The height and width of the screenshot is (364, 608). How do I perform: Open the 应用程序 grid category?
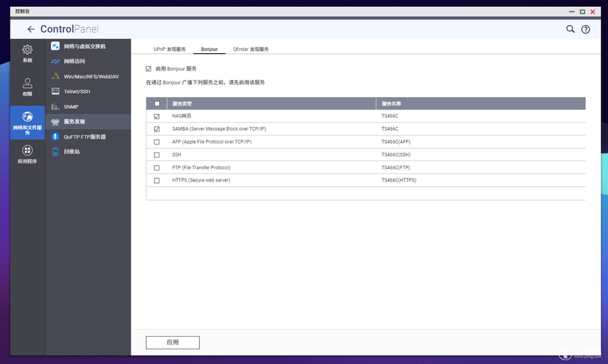pyautogui.click(x=27, y=154)
